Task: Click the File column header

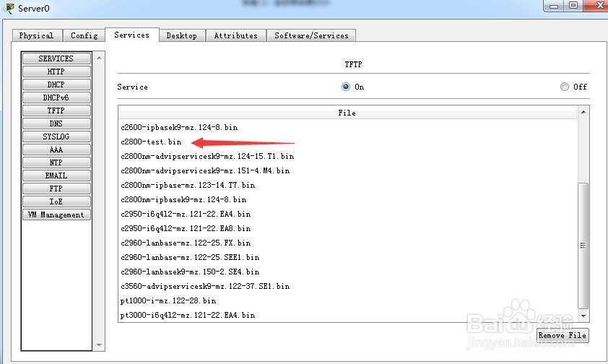Action: click(347, 113)
